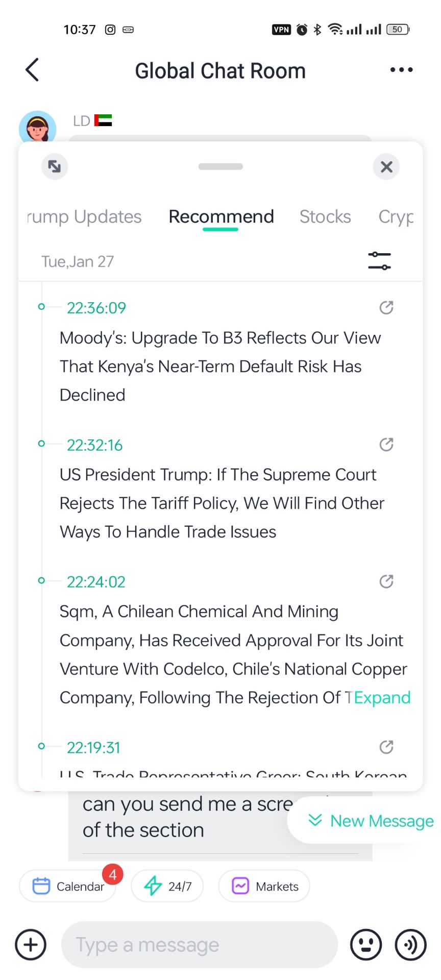Focus the Type a message field
This screenshot has width=441, height=980.
click(199, 945)
